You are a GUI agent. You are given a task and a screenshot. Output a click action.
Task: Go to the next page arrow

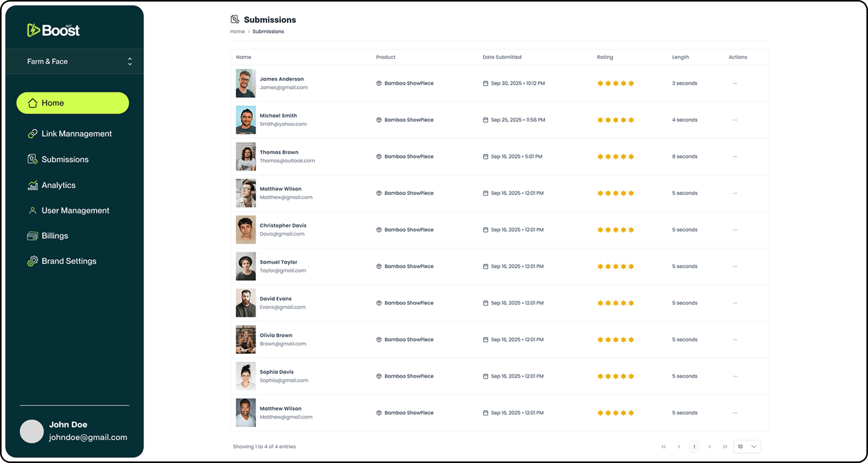click(710, 447)
